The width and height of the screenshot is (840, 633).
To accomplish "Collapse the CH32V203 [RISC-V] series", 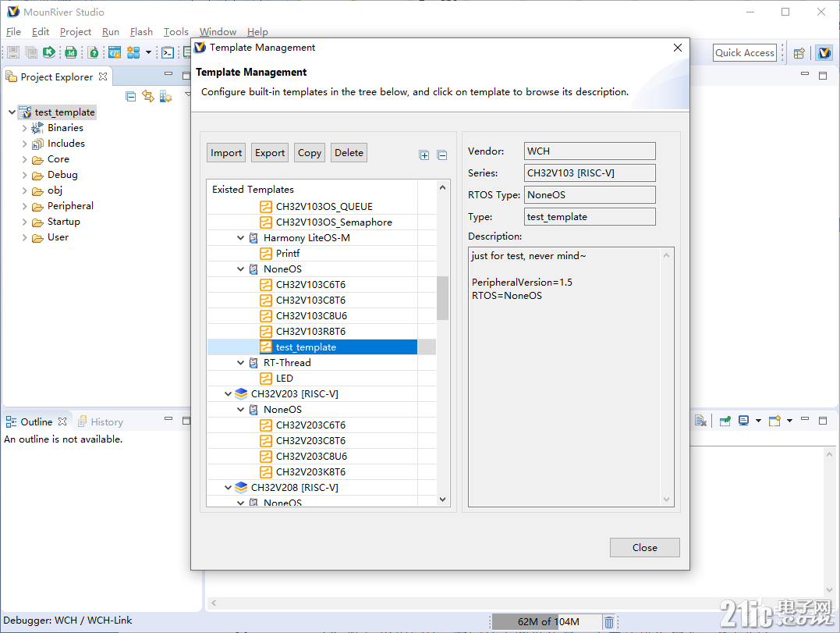I will 228,394.
